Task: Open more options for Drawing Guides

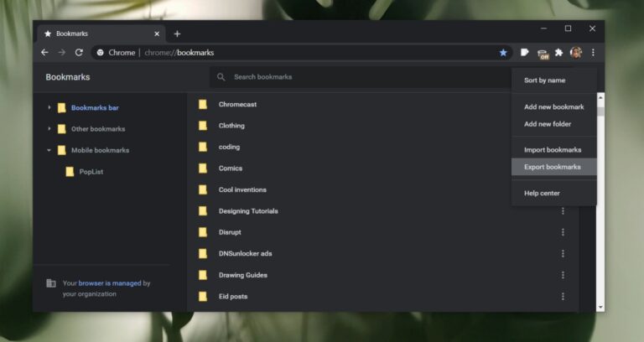Action: pyautogui.click(x=563, y=275)
